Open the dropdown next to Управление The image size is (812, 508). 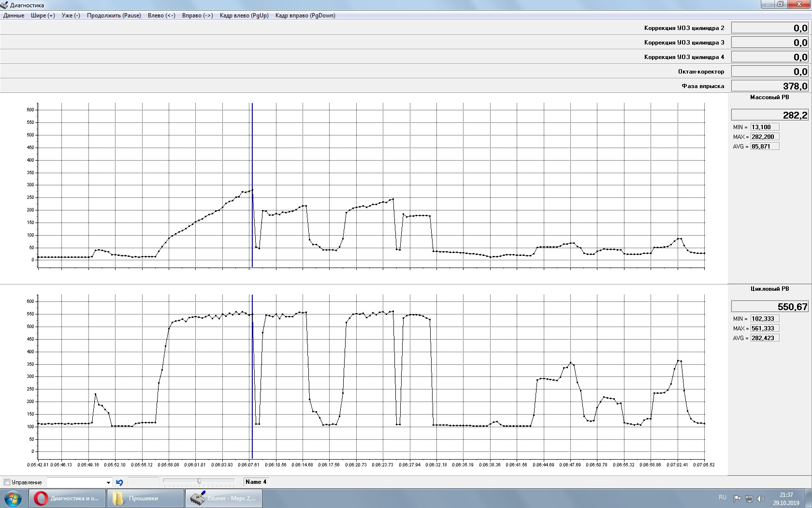pos(108,482)
